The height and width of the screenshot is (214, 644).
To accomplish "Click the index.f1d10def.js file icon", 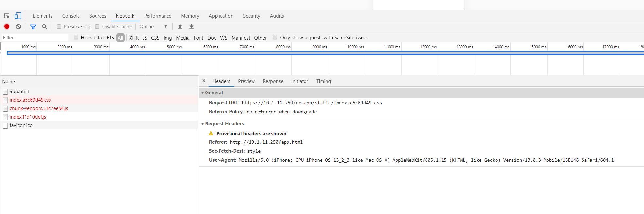I will click(5, 117).
